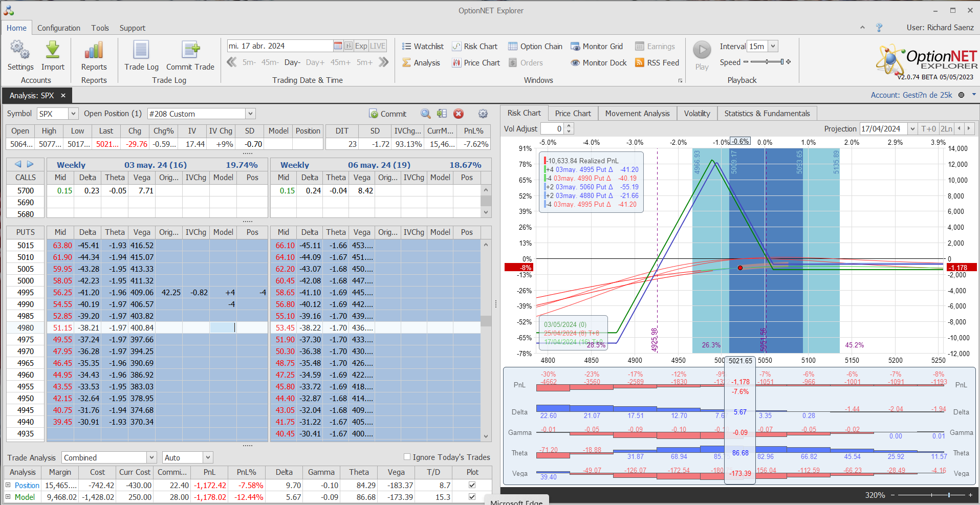Uncheck the Position row Plot checkbox
This screenshot has width=980, height=505.
(472, 485)
